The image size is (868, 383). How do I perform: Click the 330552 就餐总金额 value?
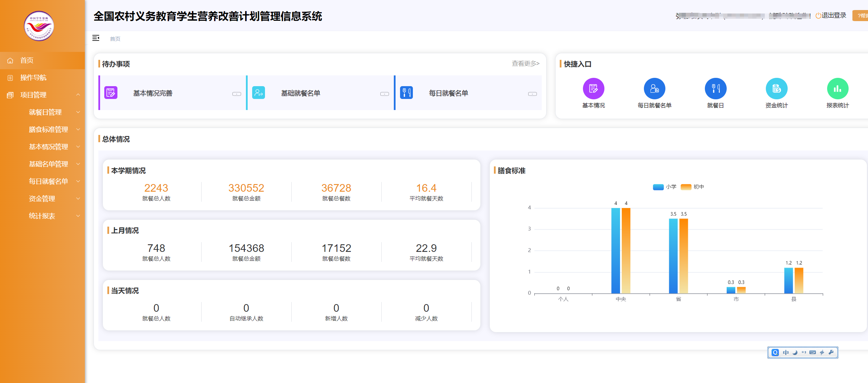[246, 188]
